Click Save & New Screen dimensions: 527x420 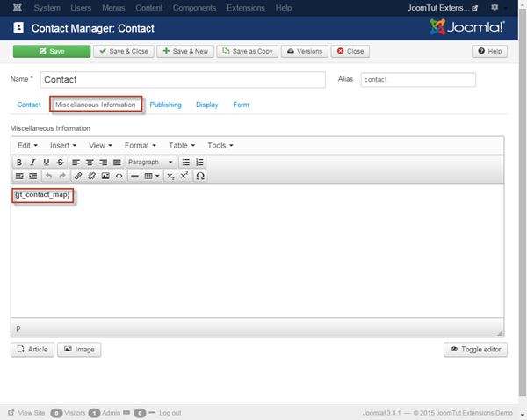tap(185, 52)
